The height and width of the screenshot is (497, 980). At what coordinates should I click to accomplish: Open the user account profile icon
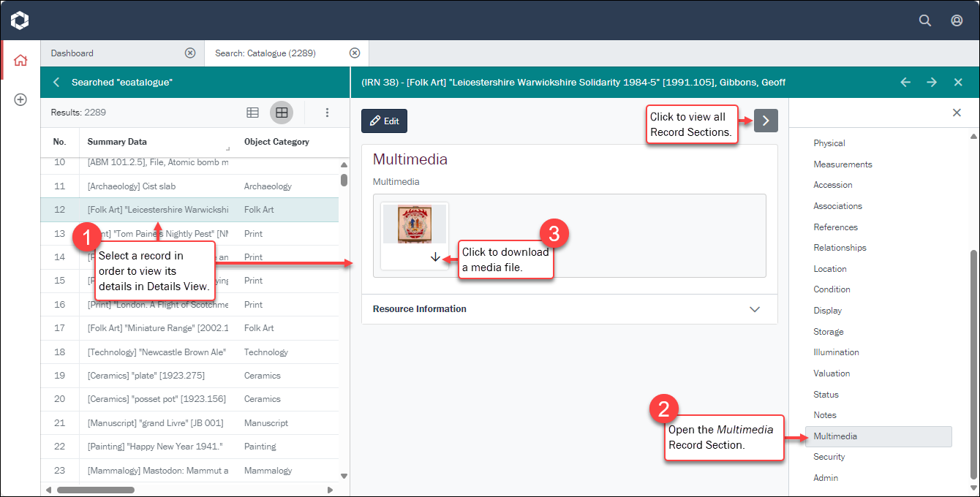click(957, 20)
